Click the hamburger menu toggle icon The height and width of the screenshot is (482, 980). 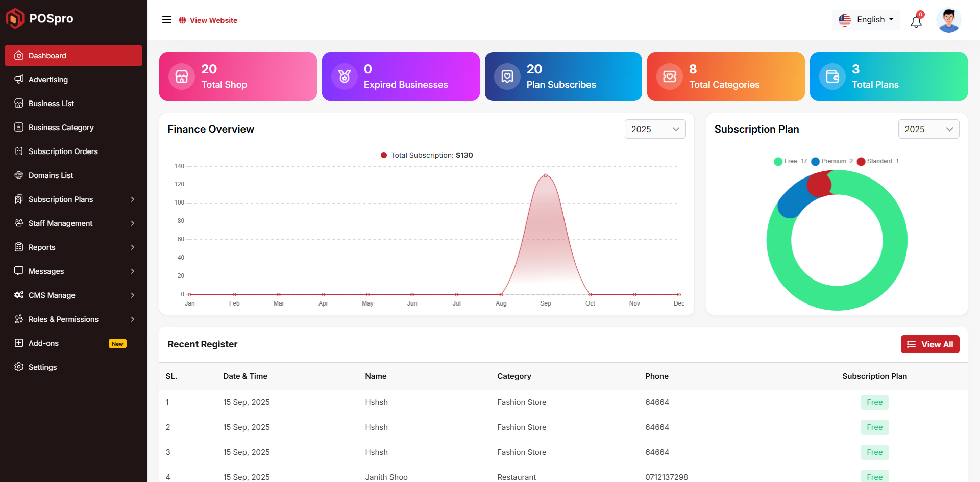(x=166, y=20)
